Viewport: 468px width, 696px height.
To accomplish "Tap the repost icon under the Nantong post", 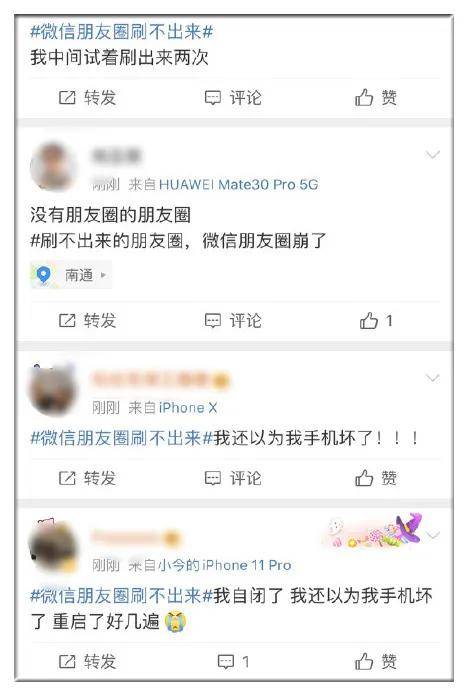I will (67, 320).
